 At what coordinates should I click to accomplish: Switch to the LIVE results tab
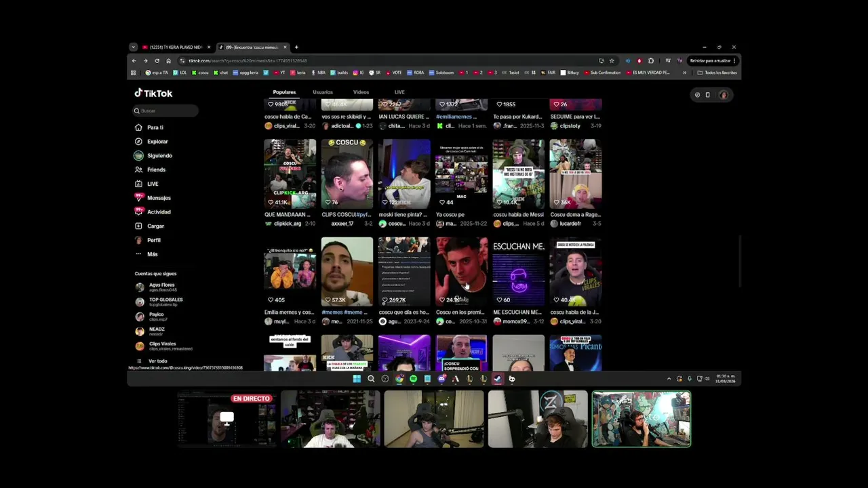tap(399, 92)
